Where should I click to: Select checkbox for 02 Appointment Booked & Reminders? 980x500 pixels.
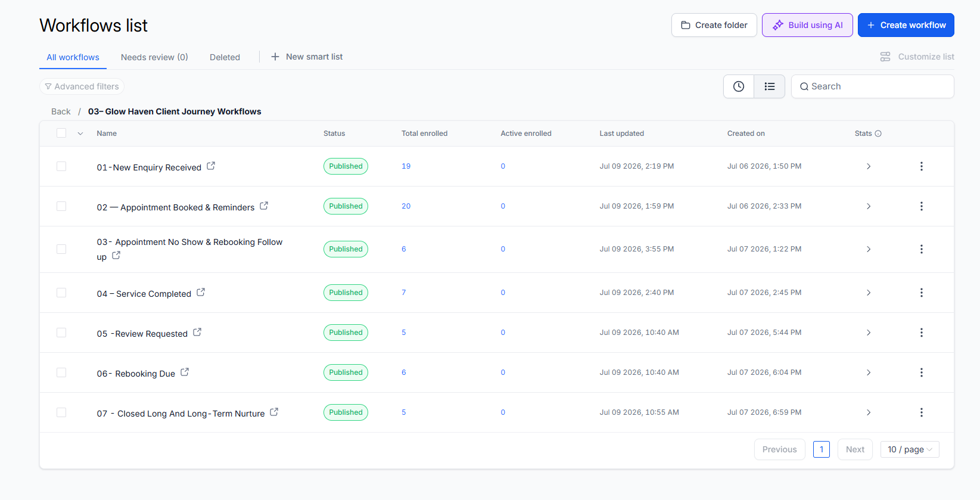pos(61,206)
